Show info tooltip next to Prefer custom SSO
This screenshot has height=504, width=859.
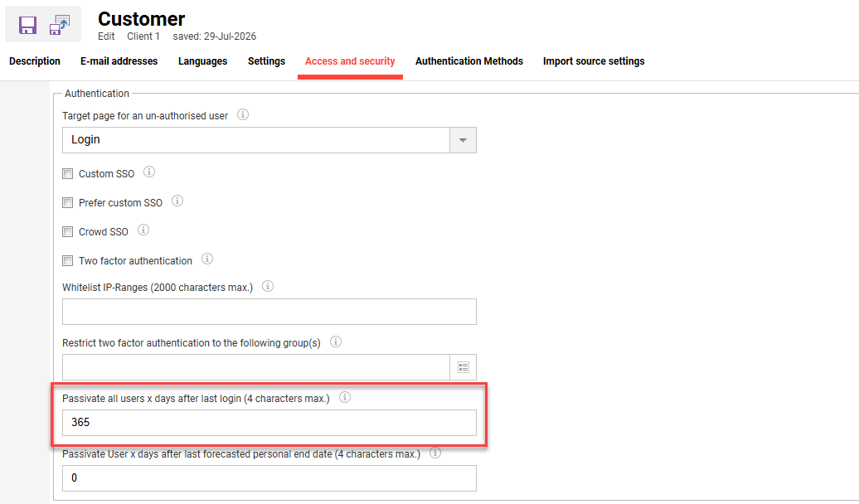[177, 201]
